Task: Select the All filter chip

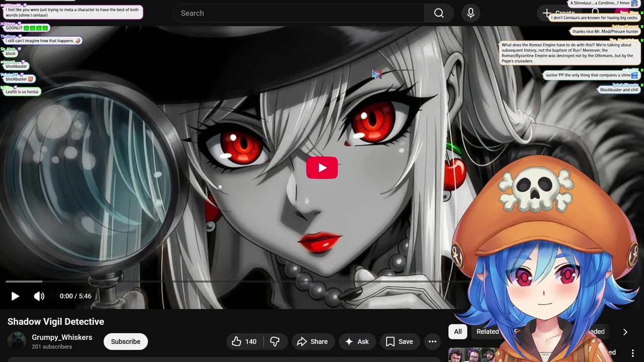Action: [x=458, y=331]
